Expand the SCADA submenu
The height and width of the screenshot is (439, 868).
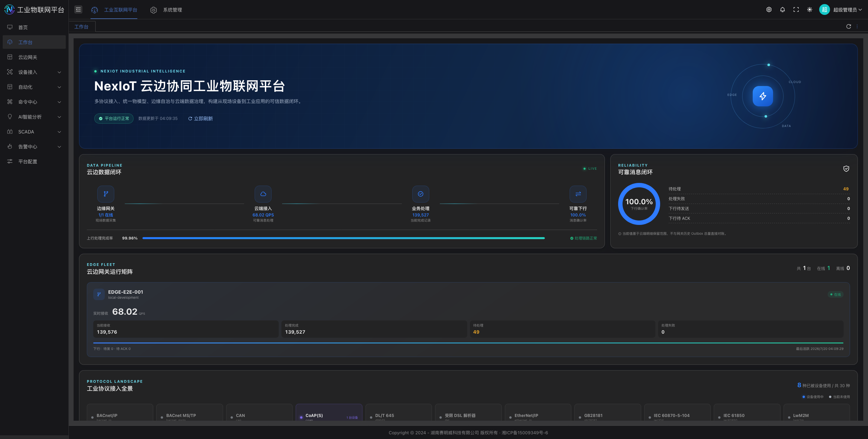(34, 131)
